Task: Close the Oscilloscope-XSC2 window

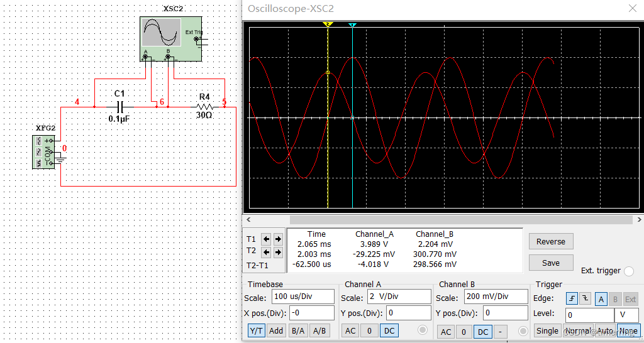Action: click(x=633, y=8)
